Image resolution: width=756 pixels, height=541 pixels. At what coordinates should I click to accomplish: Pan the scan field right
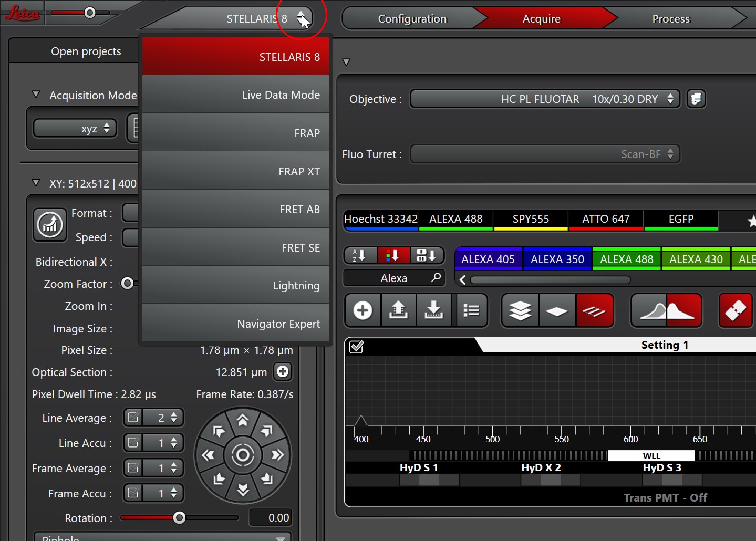point(277,455)
